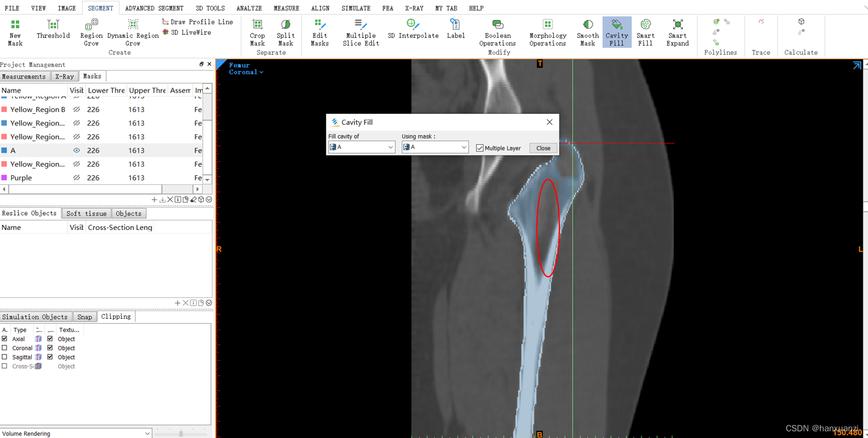Expand more options above Clipping tab

point(209,303)
